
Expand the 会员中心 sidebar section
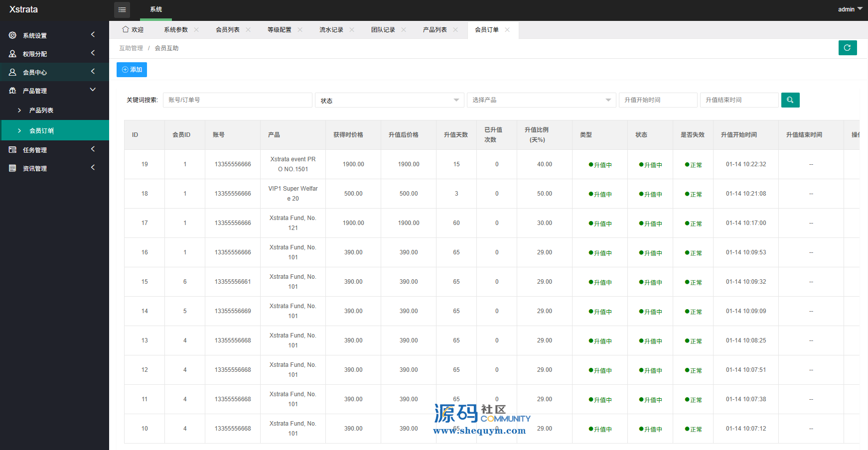pyautogui.click(x=93, y=72)
